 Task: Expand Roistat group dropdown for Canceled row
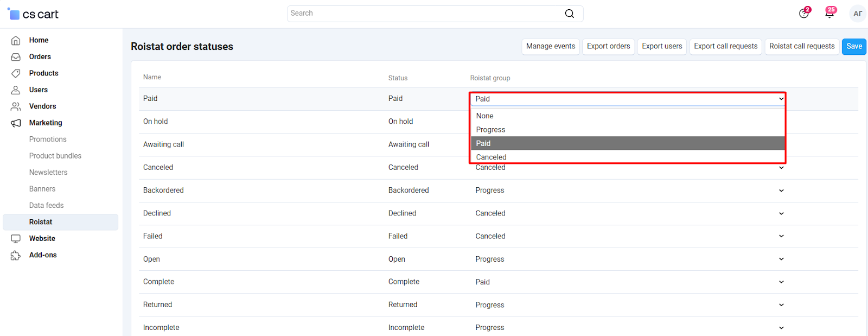coord(781,168)
